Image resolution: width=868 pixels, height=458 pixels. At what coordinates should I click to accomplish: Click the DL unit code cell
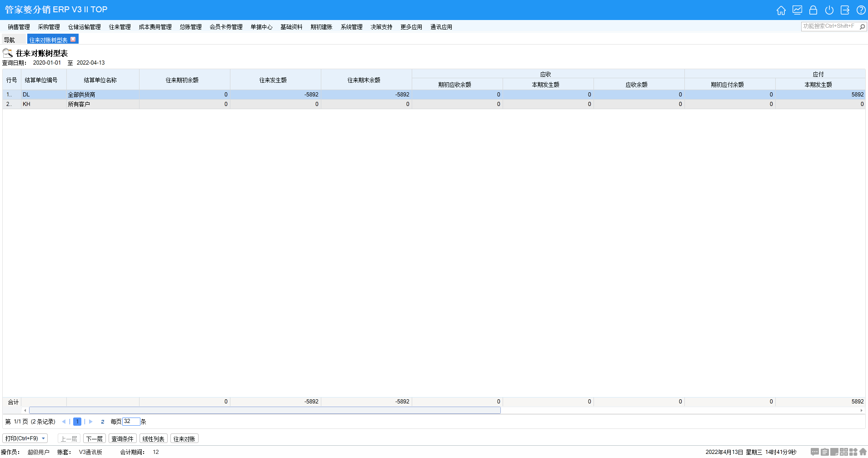point(44,95)
